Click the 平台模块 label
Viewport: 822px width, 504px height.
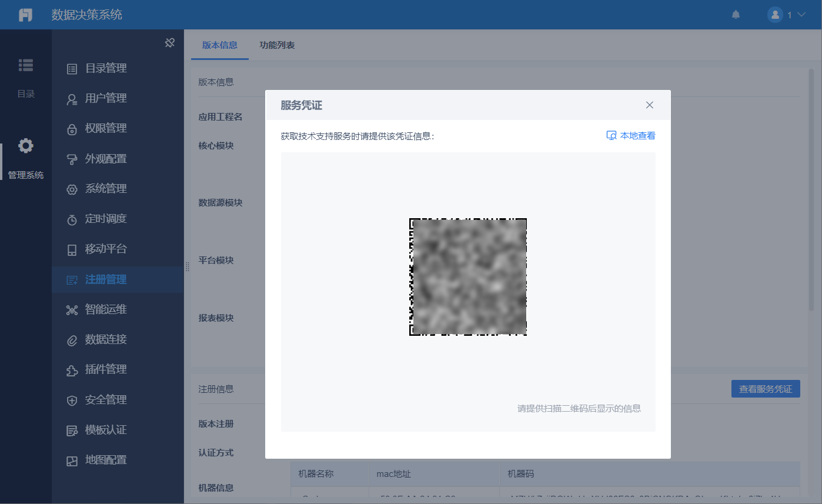point(216,261)
